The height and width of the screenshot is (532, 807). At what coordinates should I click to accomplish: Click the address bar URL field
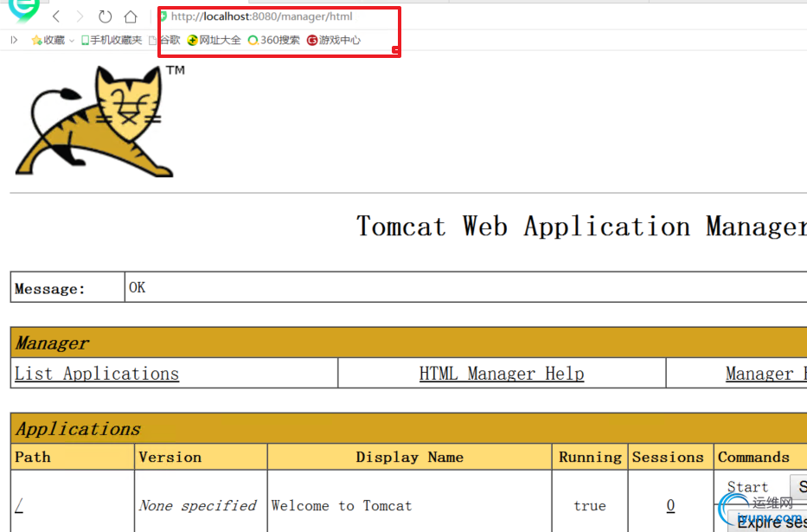click(261, 16)
